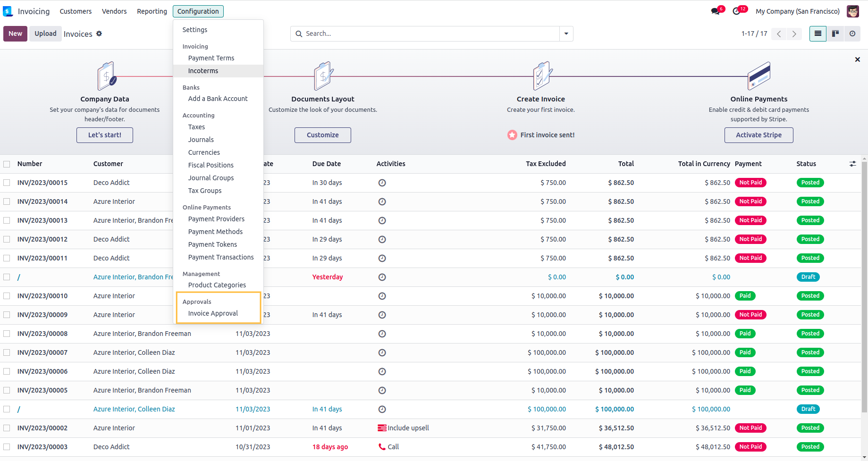The image size is (868, 461).
Task: Open the activities clock icon in navbar
Action: point(737,11)
